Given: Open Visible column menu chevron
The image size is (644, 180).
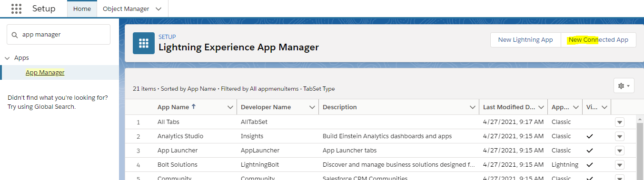Looking at the screenshot, I should tap(604, 107).
